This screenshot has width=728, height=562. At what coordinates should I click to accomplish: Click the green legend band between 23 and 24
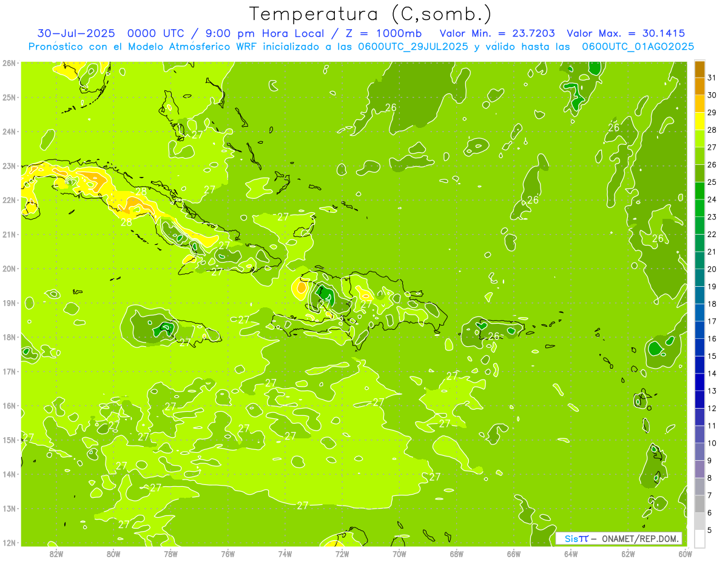click(x=699, y=208)
